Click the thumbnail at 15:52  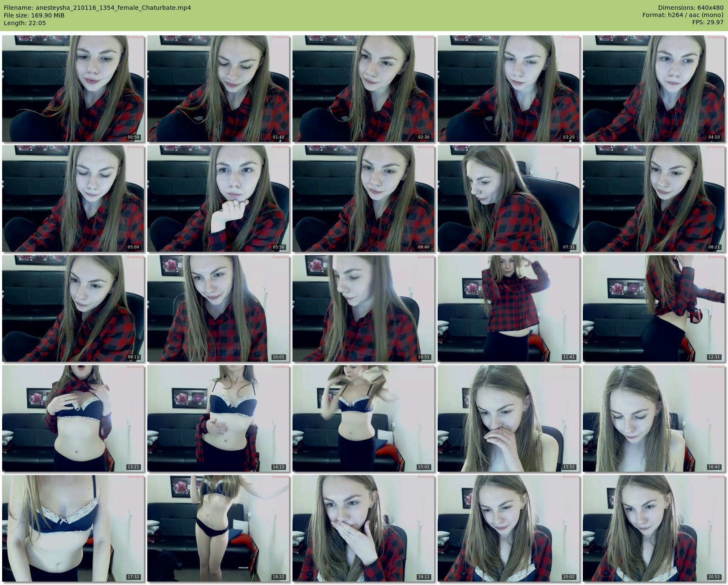click(x=509, y=418)
